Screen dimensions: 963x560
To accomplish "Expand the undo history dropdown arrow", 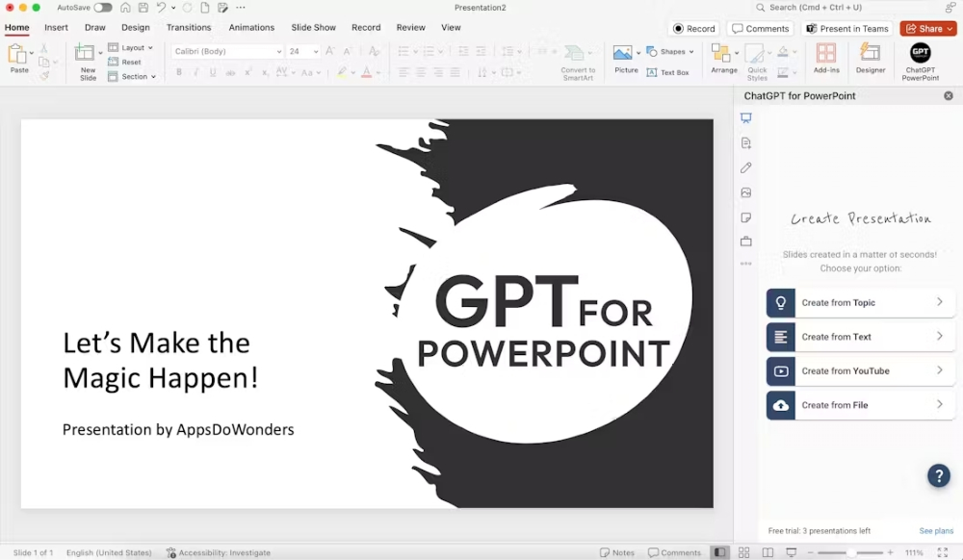I will [x=173, y=8].
